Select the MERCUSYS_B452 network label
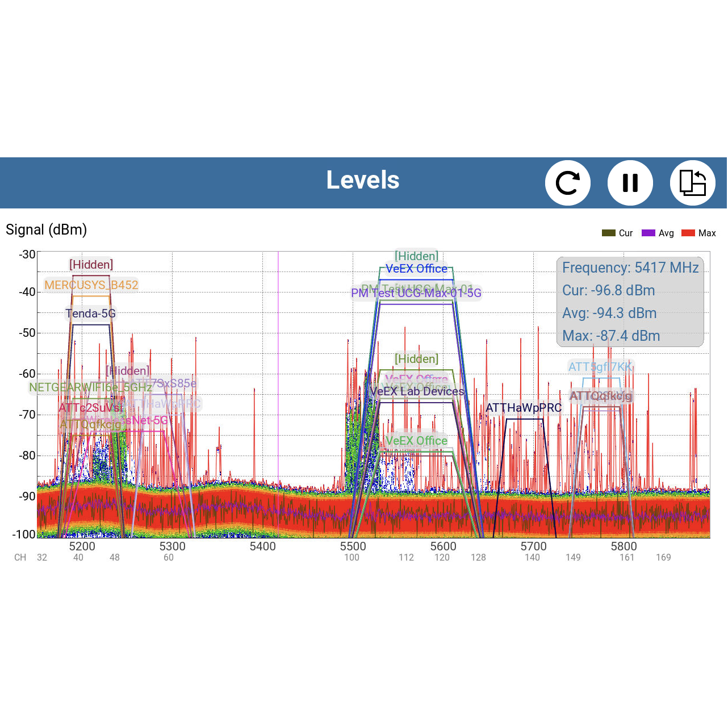 (92, 285)
